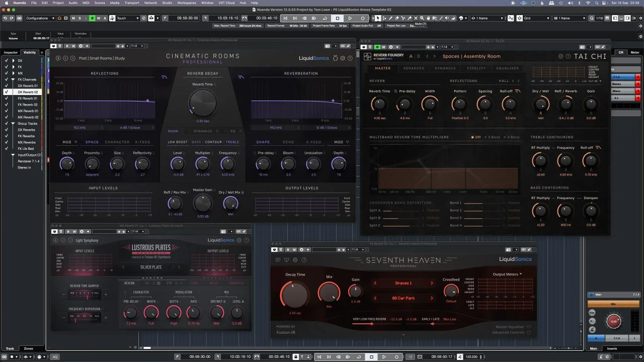Click the Record button in top toolbar
Screen dimensions: 644x362
point(362,18)
